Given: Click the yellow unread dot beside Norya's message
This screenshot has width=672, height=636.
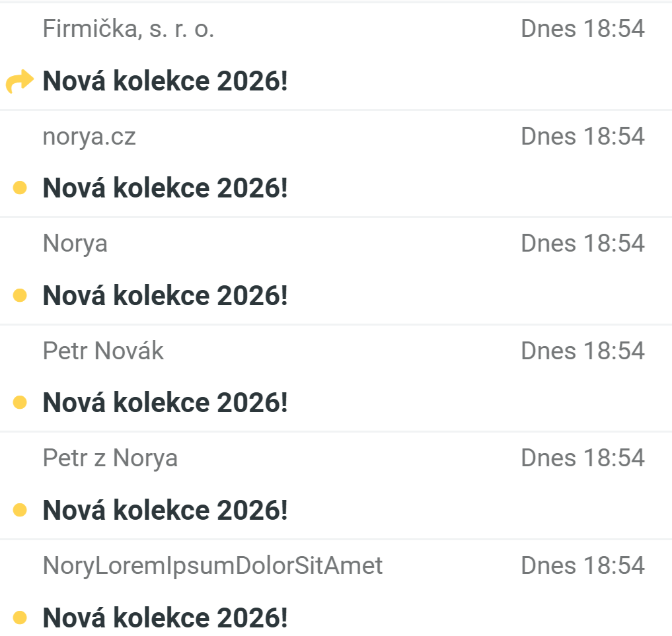Looking at the screenshot, I should point(20,296).
